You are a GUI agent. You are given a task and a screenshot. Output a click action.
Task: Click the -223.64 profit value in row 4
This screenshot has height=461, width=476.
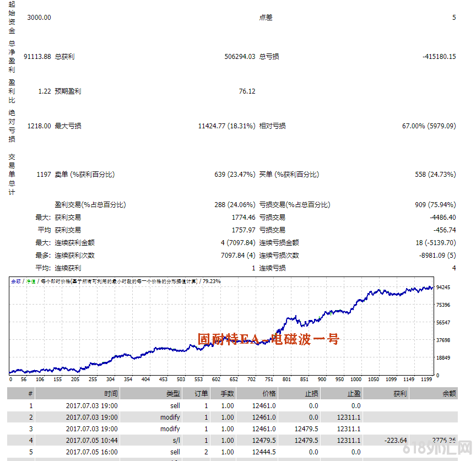point(397,440)
